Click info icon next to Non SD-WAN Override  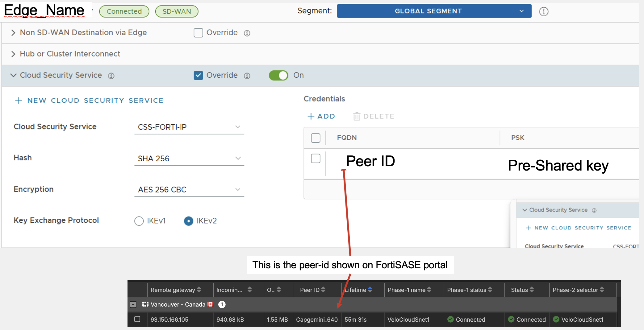pos(247,33)
